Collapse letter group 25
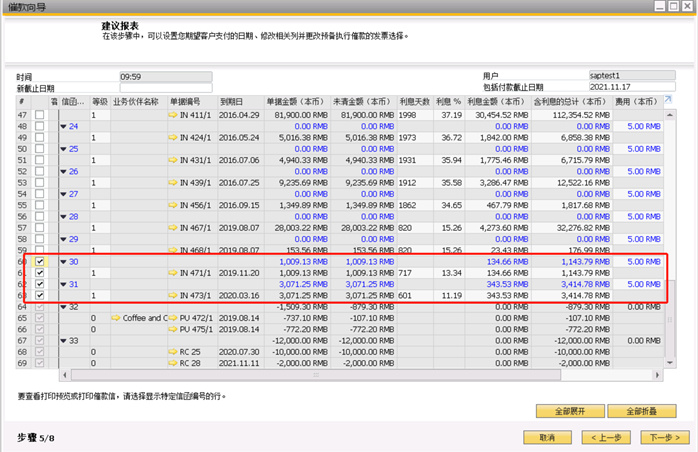This screenshot has height=452, width=698. pos(63,149)
